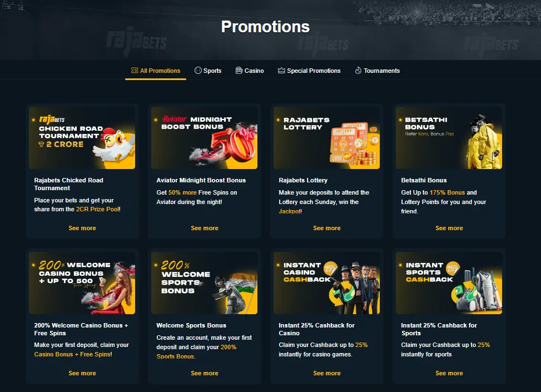Screen dimensions: 541x392
Task: Open the Sports promotions tab
Action: click(x=208, y=71)
